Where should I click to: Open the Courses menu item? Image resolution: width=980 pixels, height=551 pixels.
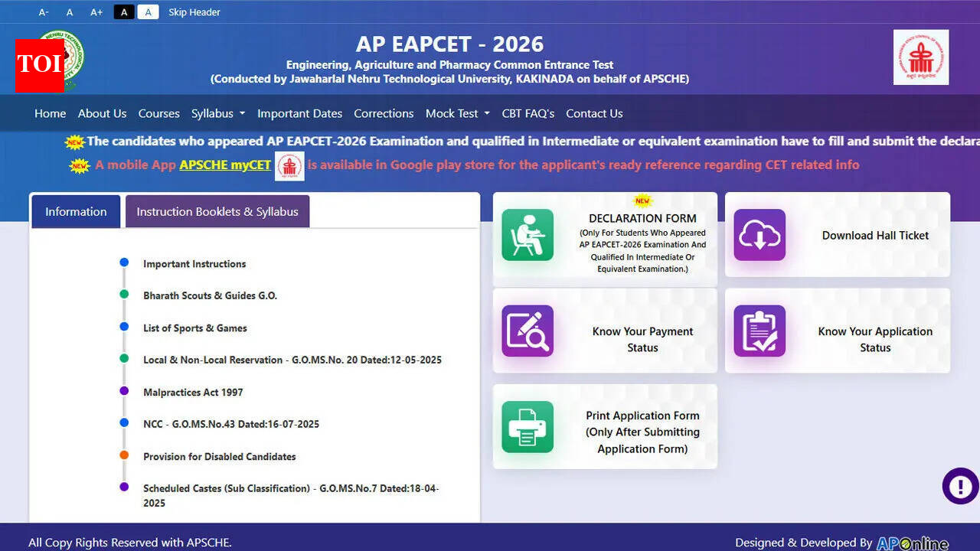point(158,113)
